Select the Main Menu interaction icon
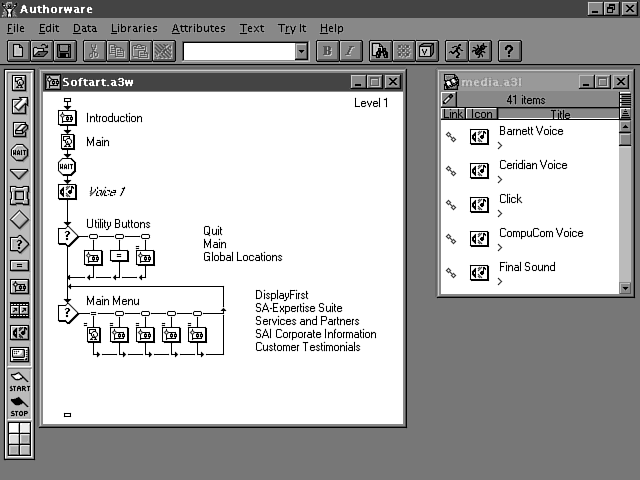Image resolution: width=640 pixels, height=480 pixels. point(68,313)
